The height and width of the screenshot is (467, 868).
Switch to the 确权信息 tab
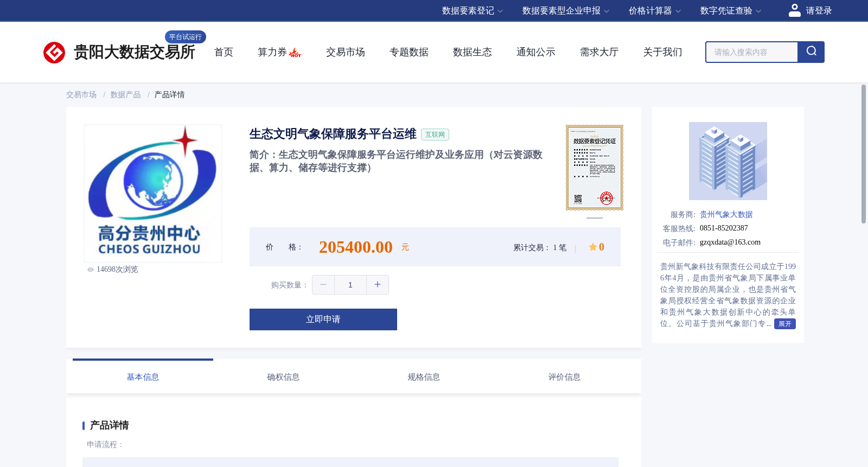(283, 377)
